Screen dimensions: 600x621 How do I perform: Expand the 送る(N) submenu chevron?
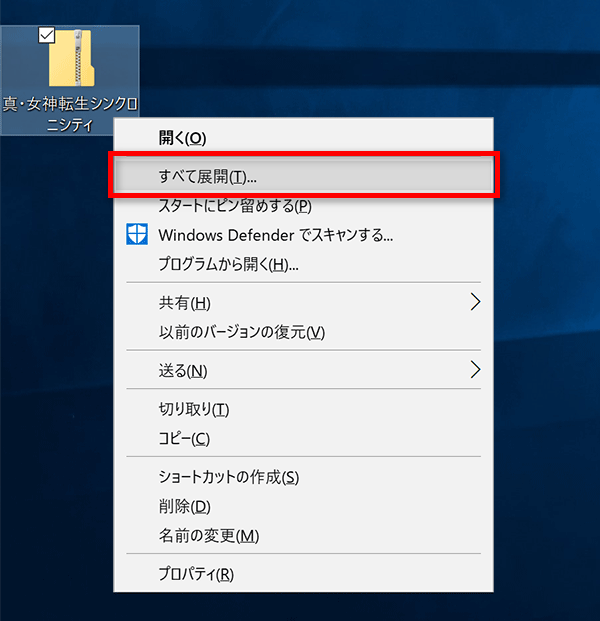point(475,370)
